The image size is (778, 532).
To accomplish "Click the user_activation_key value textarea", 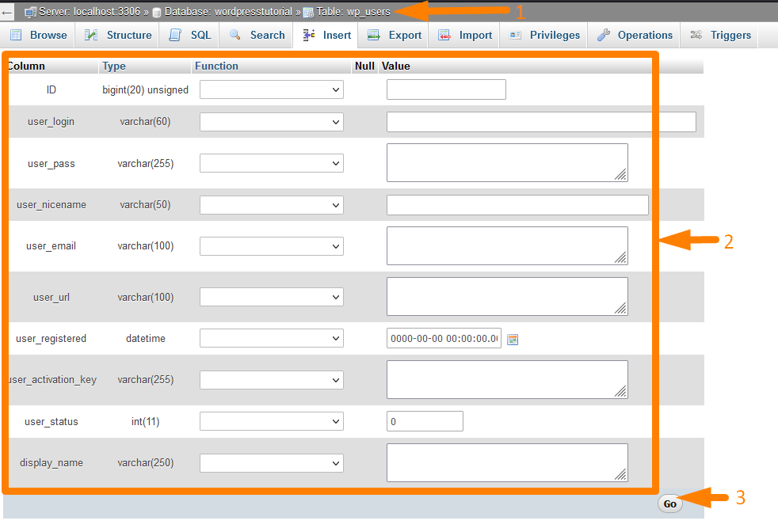I will [x=507, y=379].
